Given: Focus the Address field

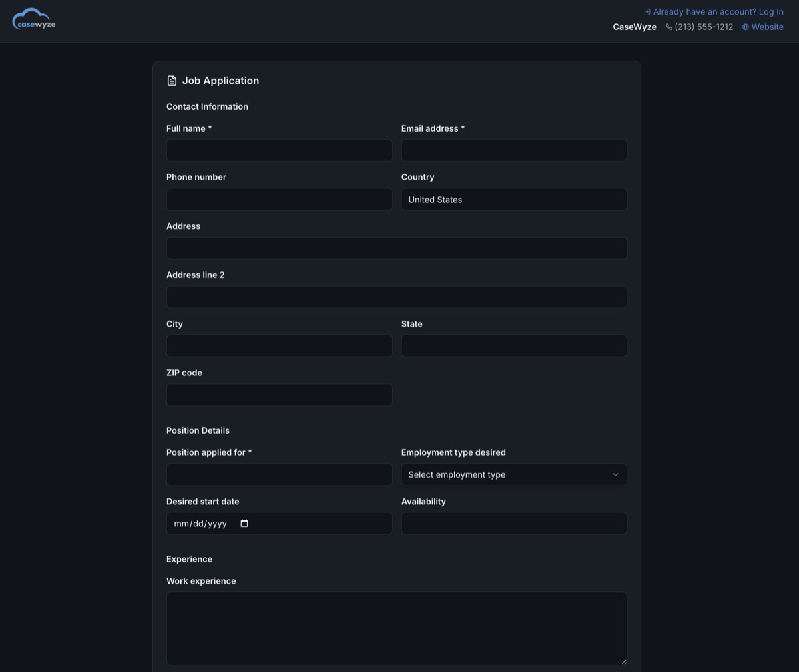Looking at the screenshot, I should pyautogui.click(x=397, y=248).
